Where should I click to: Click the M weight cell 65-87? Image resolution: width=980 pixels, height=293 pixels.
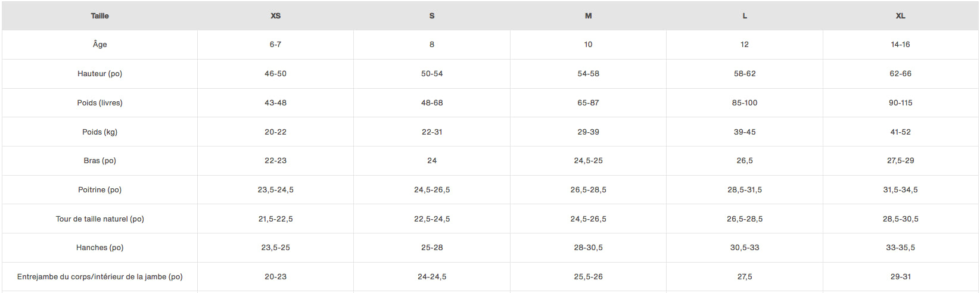click(x=588, y=103)
